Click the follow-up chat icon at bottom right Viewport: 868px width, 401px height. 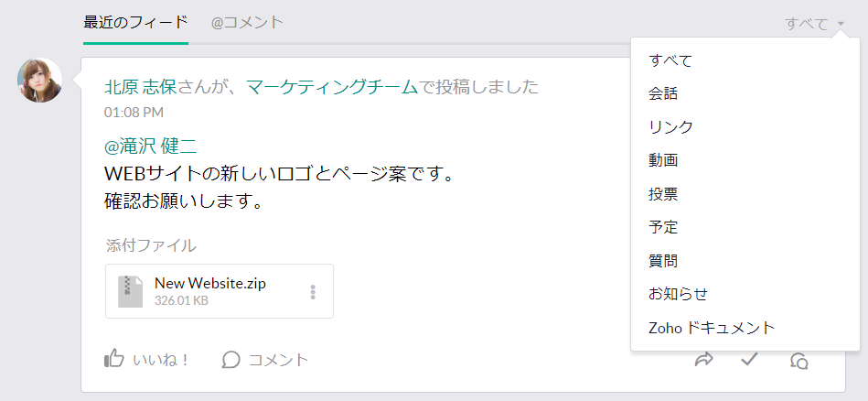(x=798, y=360)
